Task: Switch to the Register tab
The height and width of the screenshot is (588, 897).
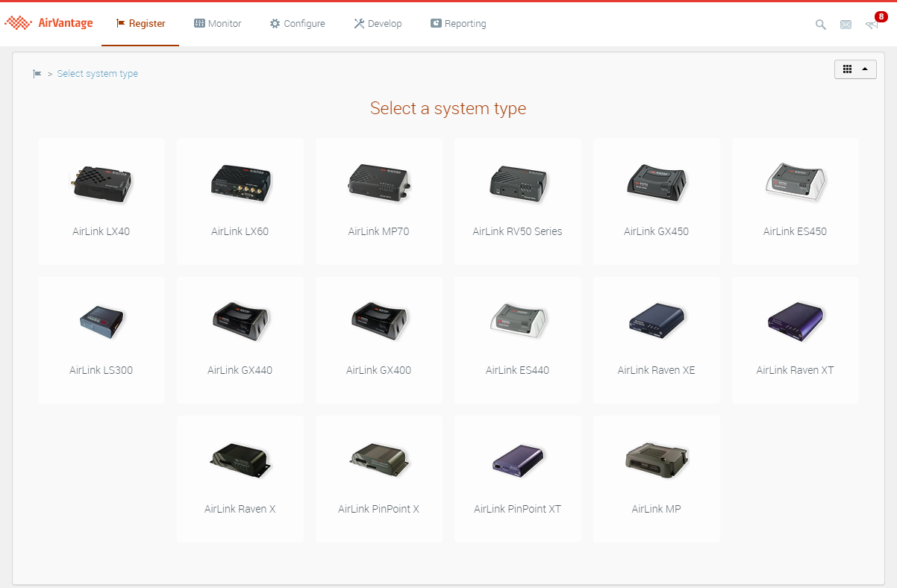Action: tap(140, 24)
